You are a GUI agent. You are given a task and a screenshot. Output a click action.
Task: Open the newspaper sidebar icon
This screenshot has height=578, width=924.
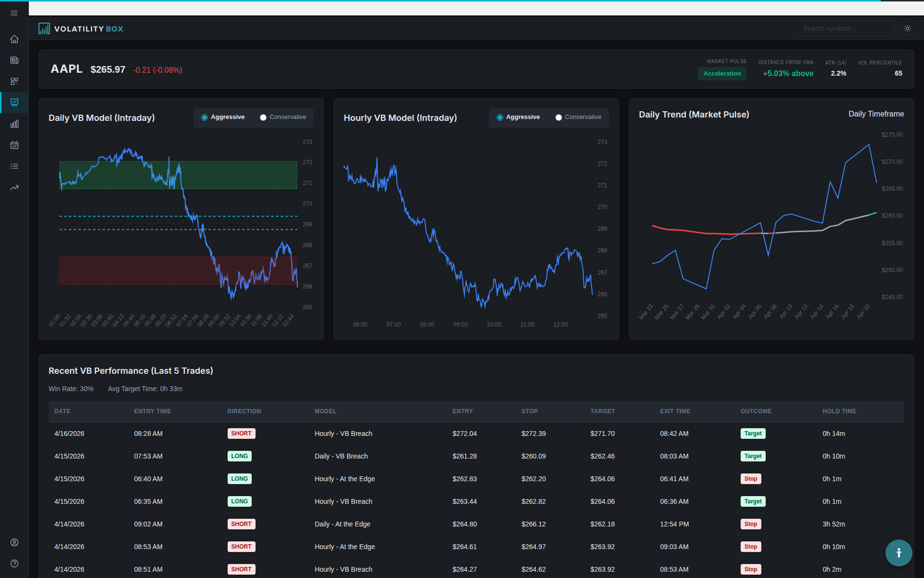pos(14,60)
